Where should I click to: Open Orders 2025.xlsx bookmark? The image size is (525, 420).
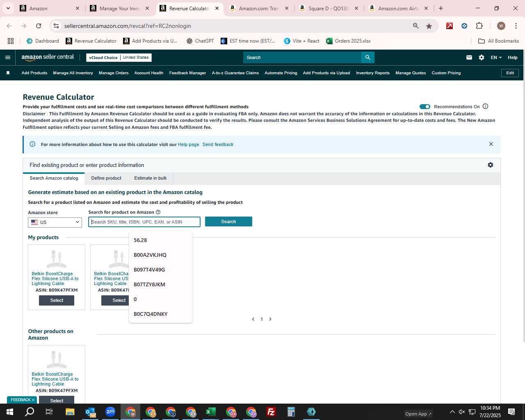(x=348, y=41)
